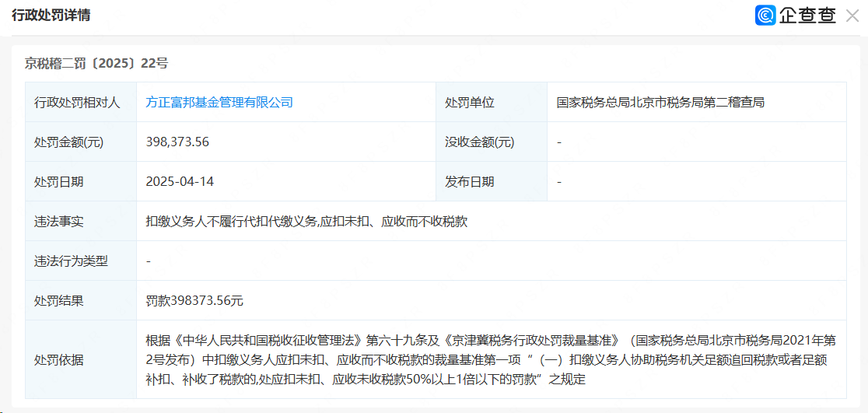Click the 违法事实 label cell
Viewport: 868px width, 413px height.
click(81, 222)
